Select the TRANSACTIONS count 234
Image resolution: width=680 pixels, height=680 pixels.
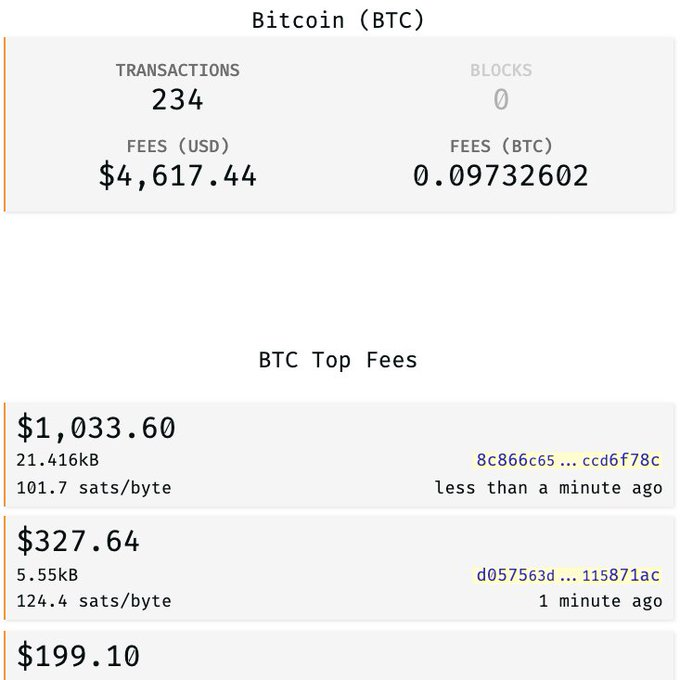tap(177, 100)
